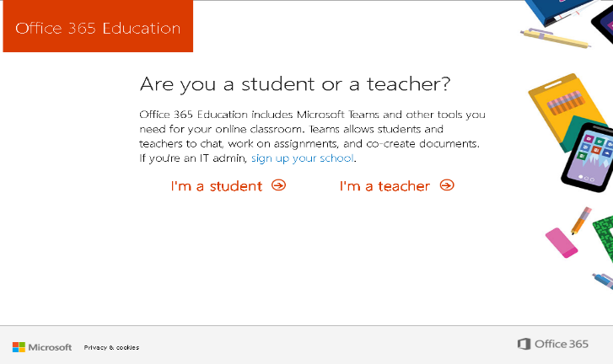Open the sign up your school link
Viewport: 613px width, 364px height.
pos(302,158)
